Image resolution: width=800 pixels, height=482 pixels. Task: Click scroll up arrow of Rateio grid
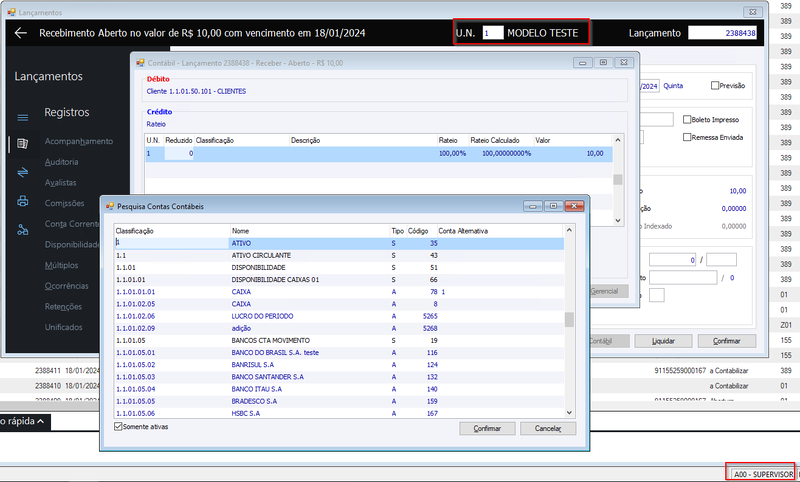(x=618, y=140)
